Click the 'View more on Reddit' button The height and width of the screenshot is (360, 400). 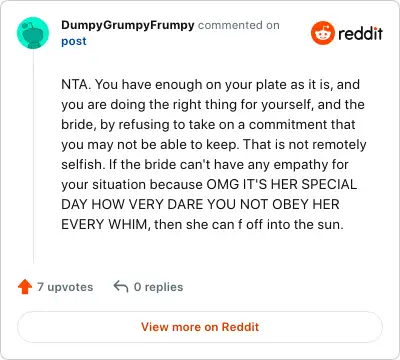click(x=200, y=327)
